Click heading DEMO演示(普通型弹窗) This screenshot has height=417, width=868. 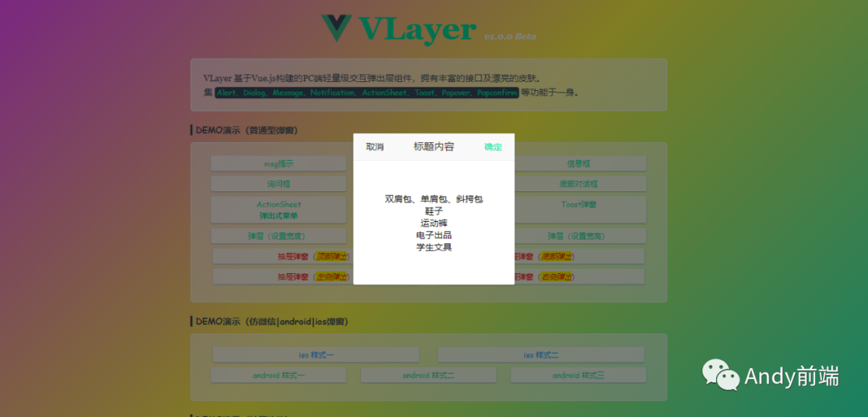click(247, 130)
